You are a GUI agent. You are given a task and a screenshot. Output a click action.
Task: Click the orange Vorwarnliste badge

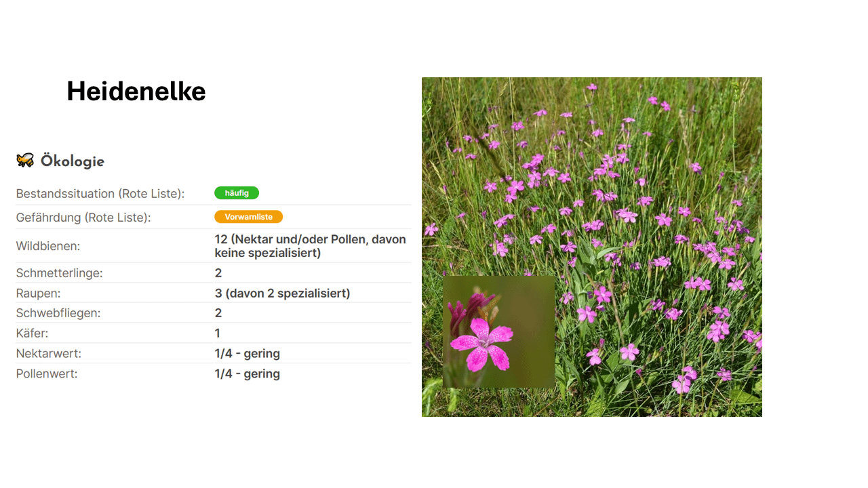[x=248, y=217]
